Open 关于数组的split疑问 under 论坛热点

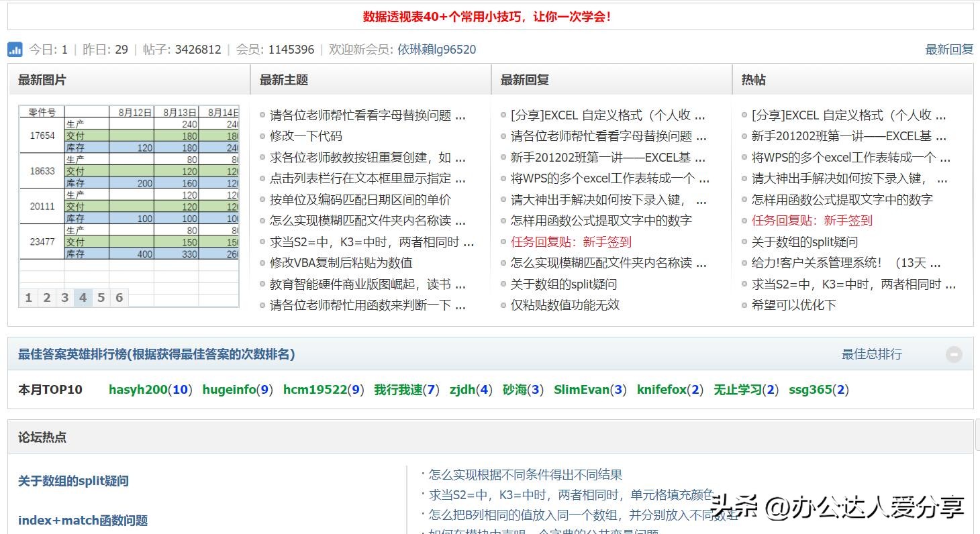[x=74, y=481]
